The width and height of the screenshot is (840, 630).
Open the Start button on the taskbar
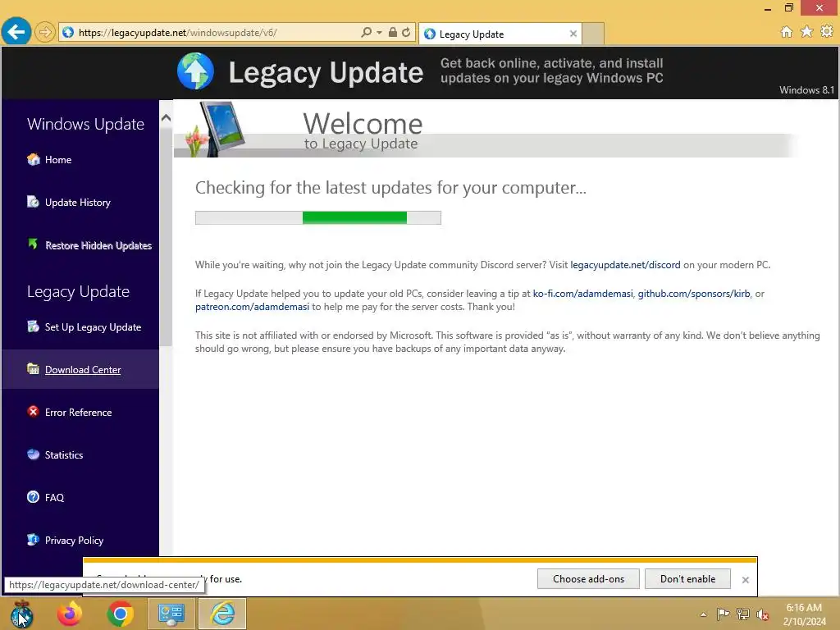click(21, 614)
